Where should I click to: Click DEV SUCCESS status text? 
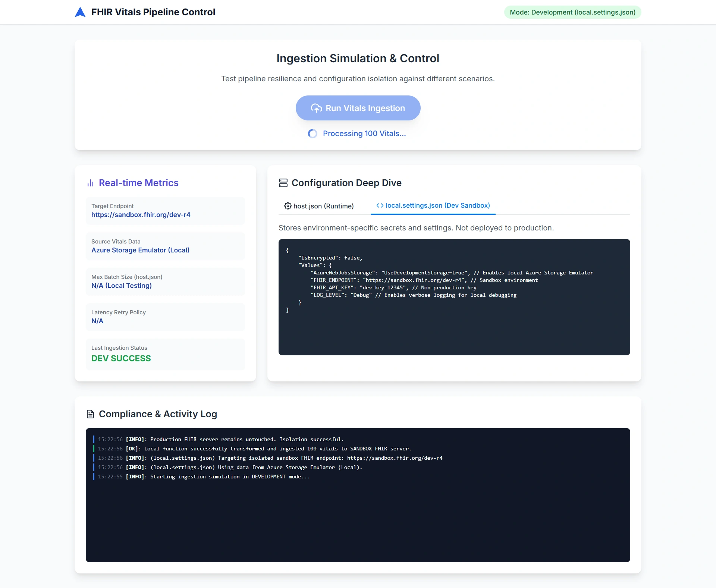(121, 358)
